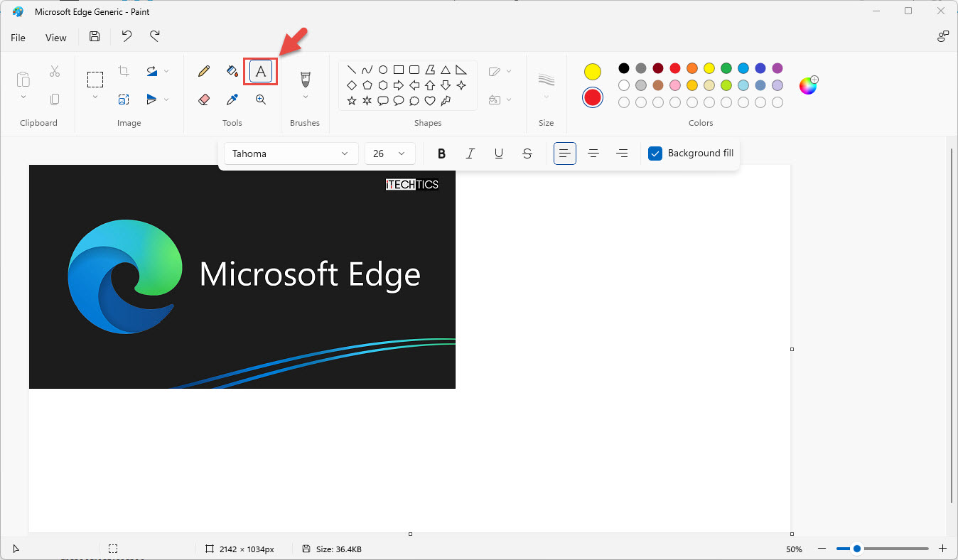Screen dimensions: 958x560
Task: Open the font size 26 dropdown
Action: 389,154
